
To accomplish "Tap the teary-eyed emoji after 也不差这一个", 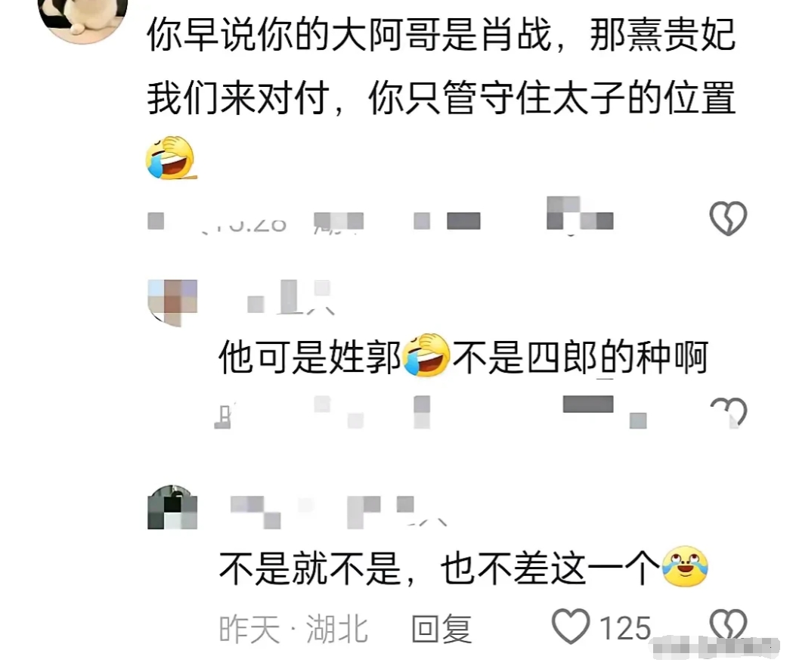I will tap(685, 568).
